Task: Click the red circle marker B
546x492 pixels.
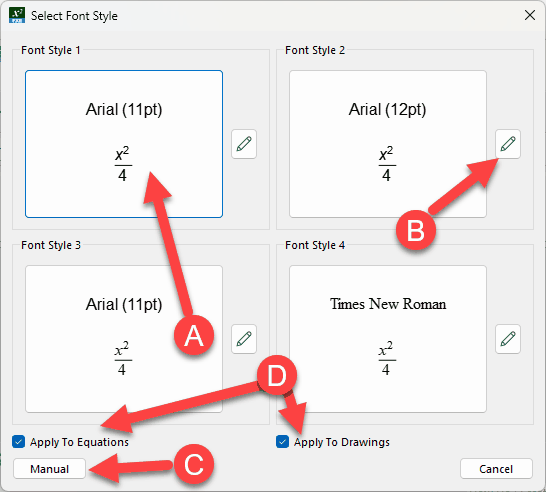Action: pos(416,230)
